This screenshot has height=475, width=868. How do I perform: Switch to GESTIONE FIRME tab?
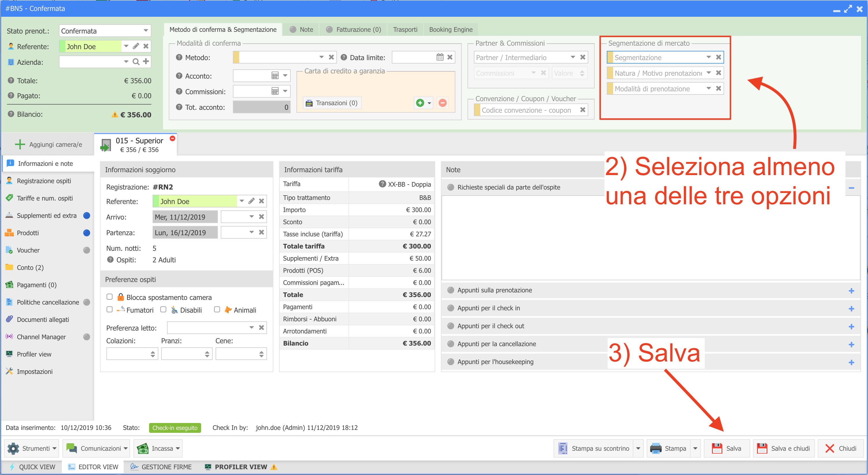tap(161, 467)
